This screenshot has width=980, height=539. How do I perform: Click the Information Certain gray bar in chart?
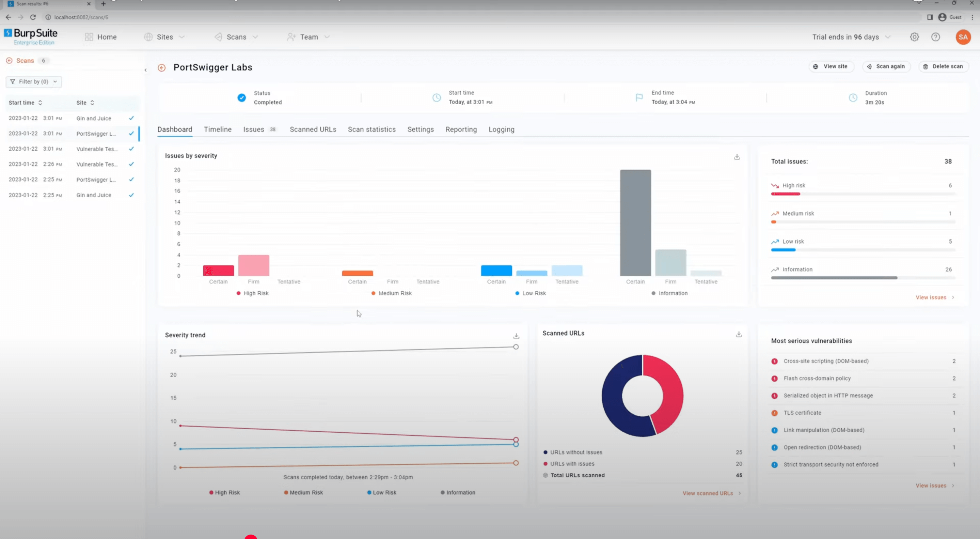[635, 223]
